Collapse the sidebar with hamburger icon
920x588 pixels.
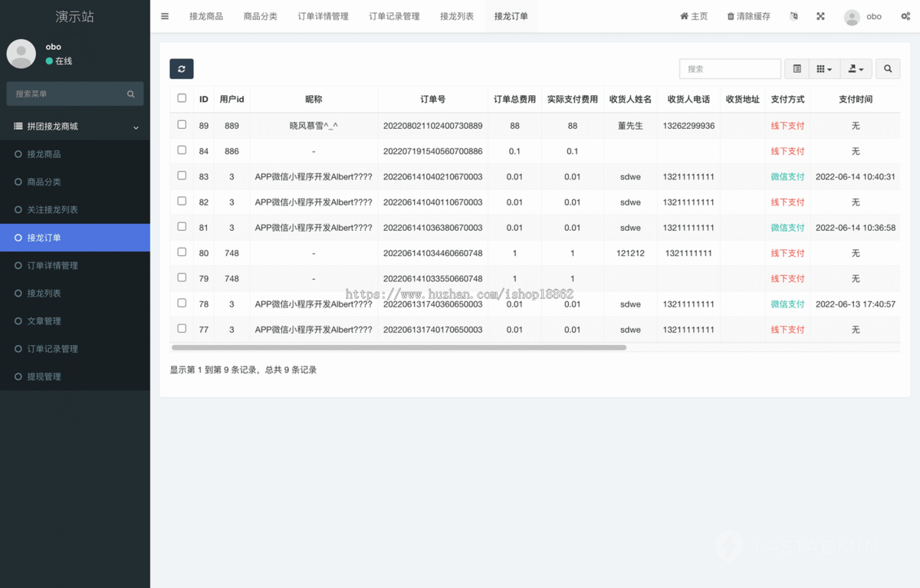click(x=164, y=15)
